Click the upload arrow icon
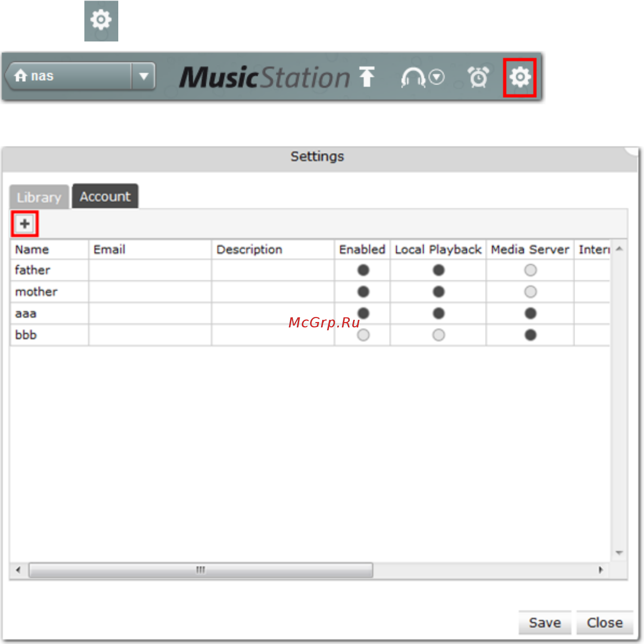This screenshot has width=644, height=644. pyautogui.click(x=367, y=76)
